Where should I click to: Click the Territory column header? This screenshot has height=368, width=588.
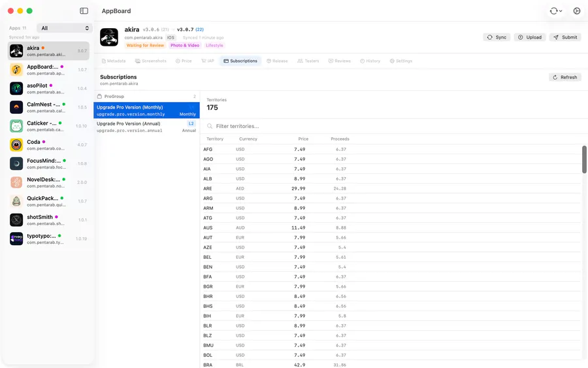215,139
